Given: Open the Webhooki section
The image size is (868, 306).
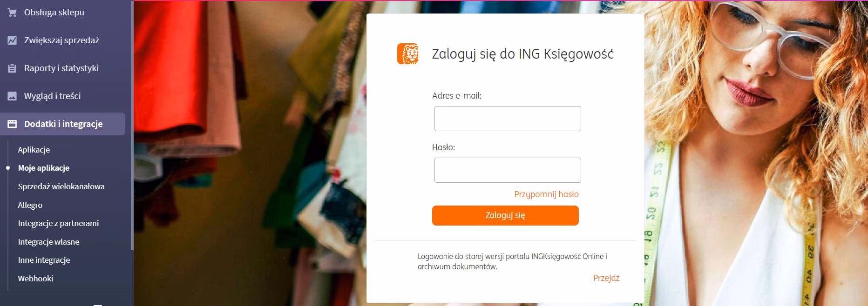Looking at the screenshot, I should [x=35, y=278].
